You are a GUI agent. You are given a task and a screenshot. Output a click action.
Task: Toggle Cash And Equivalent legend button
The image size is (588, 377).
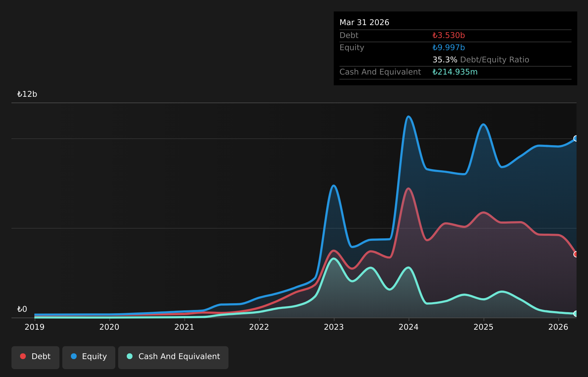pos(173,357)
